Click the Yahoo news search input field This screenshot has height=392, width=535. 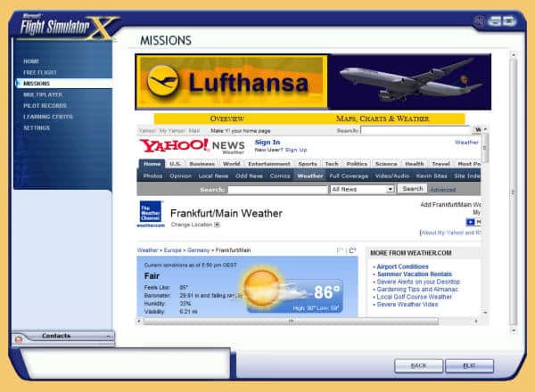point(276,189)
